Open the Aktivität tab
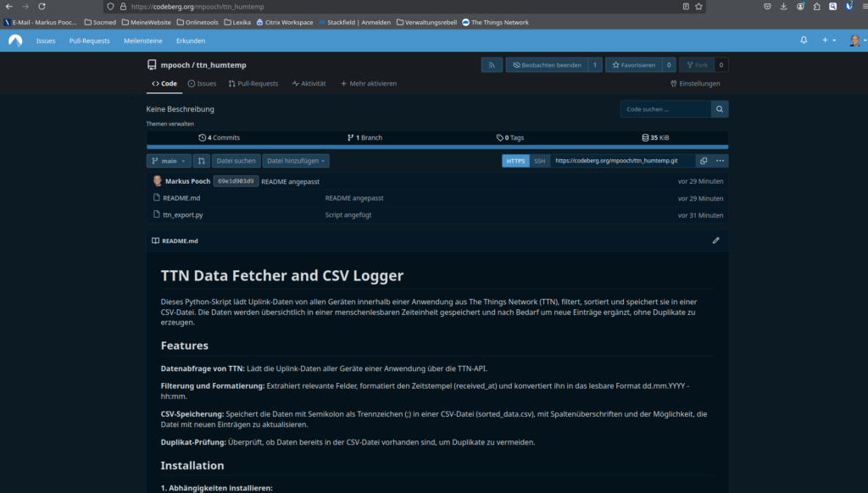 point(309,84)
